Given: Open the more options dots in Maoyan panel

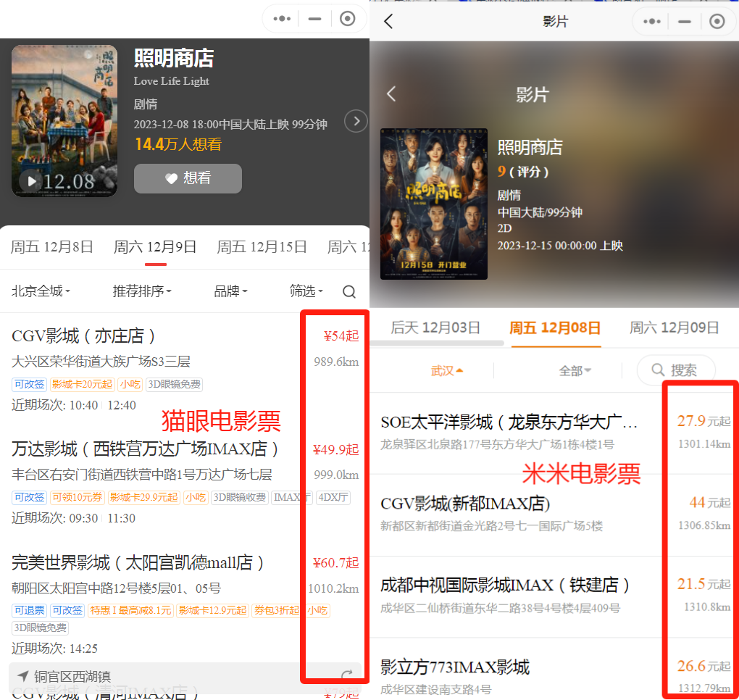Looking at the screenshot, I should pyautogui.click(x=282, y=19).
